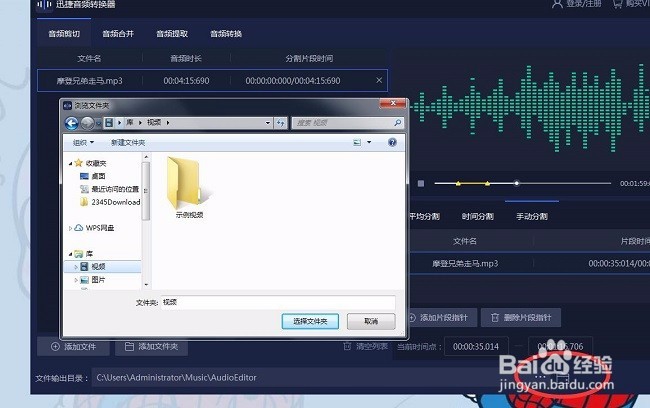The width and height of the screenshot is (650, 408).
Task: Select 库 in navigation pane
Action: coord(89,254)
